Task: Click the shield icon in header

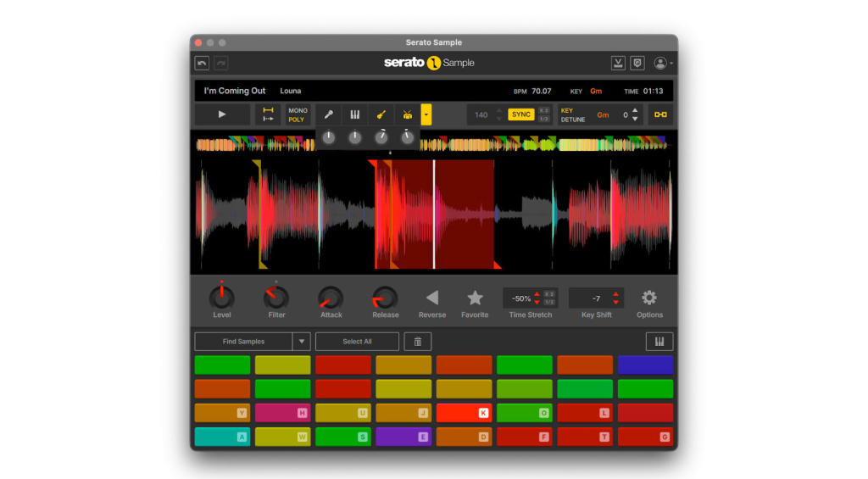Action: [637, 63]
